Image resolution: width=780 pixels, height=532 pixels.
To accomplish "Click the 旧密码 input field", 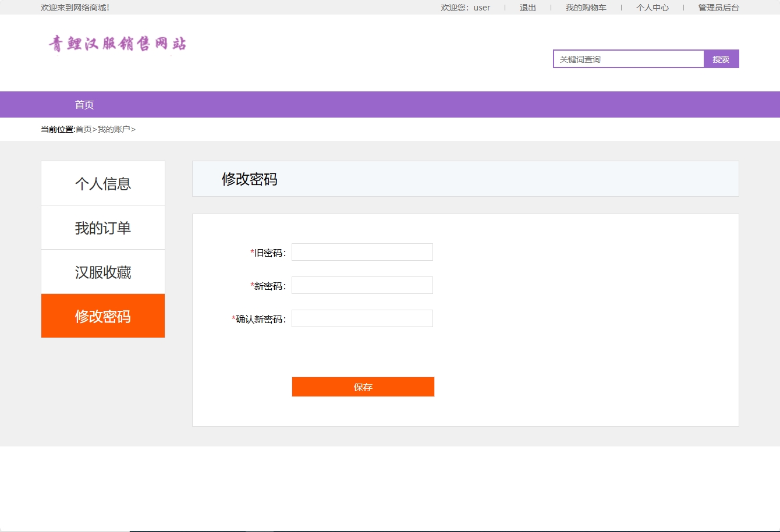I will (362, 251).
